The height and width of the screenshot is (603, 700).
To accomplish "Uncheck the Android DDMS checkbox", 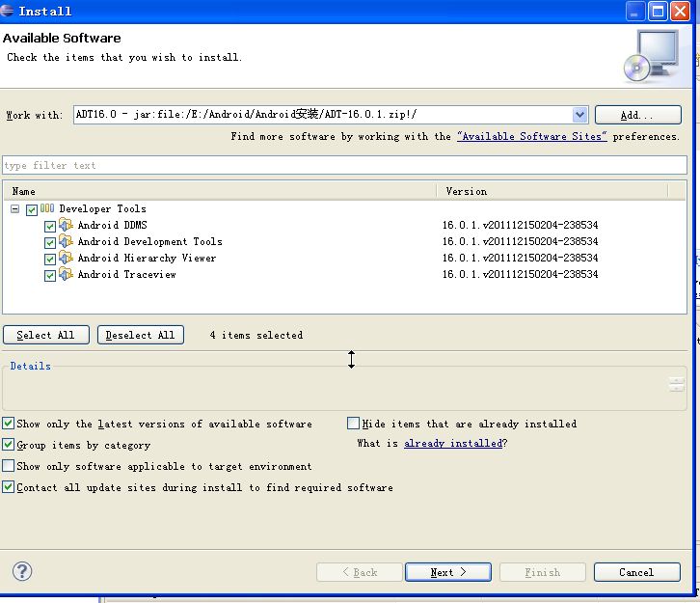I will [50, 227].
